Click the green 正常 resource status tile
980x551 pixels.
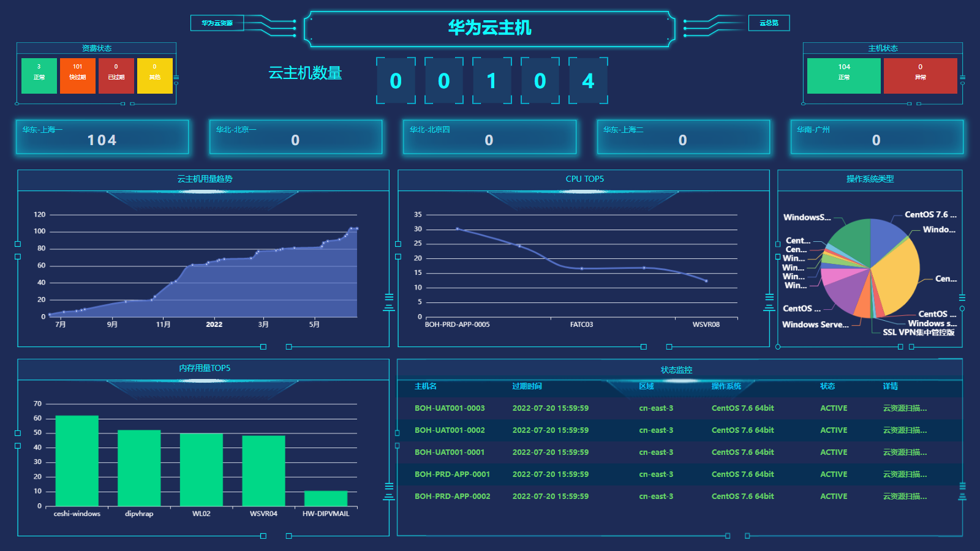tap(39, 76)
